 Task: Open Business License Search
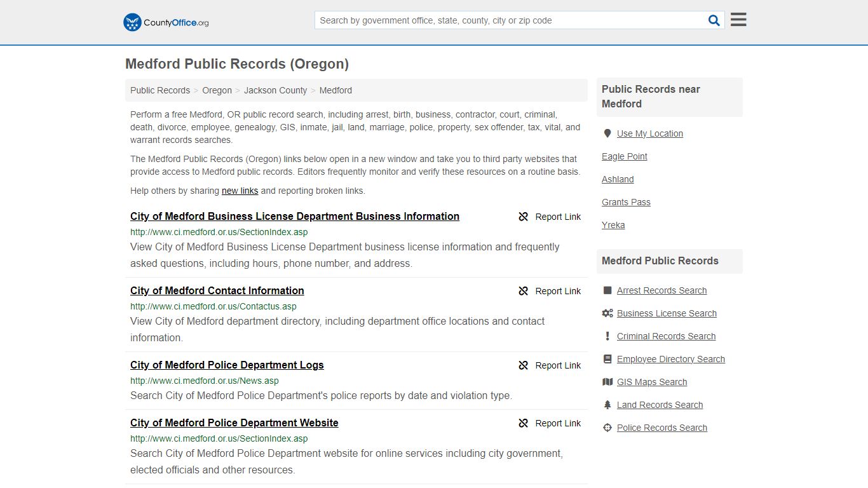(x=667, y=313)
